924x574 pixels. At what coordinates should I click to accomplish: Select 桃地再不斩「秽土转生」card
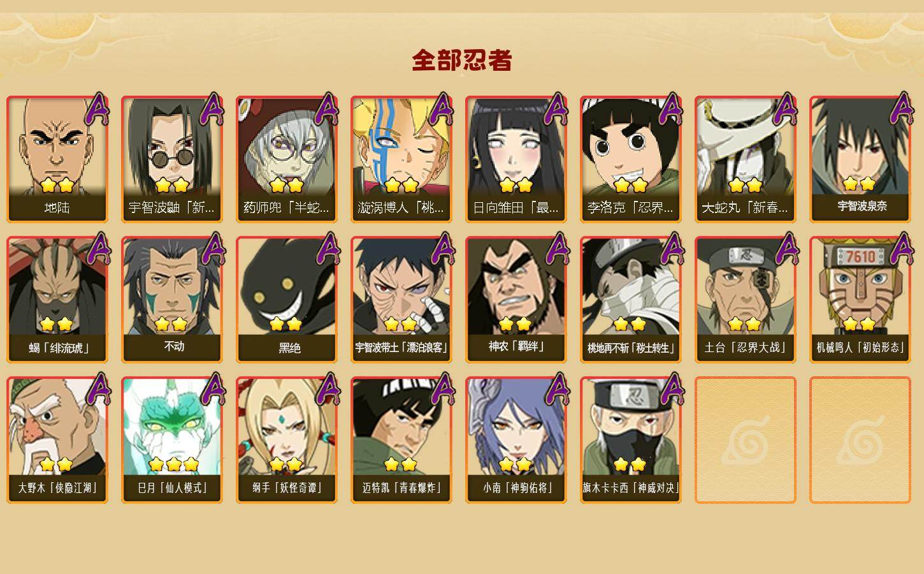(x=631, y=299)
